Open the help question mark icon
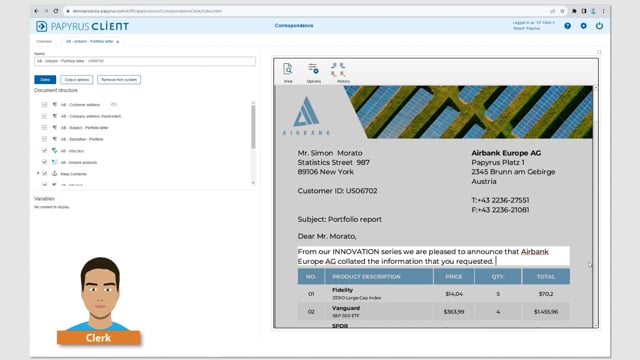Image resolution: width=640 pixels, height=360 pixels. point(567,26)
